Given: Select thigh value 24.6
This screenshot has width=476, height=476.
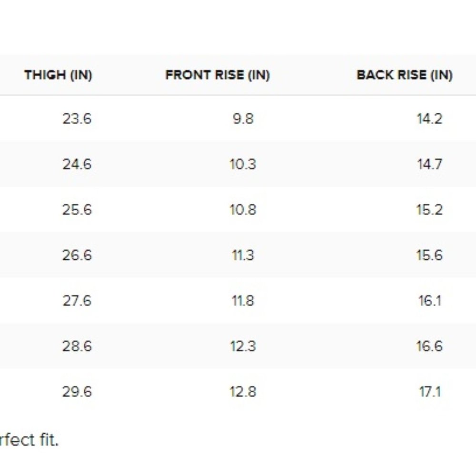Looking at the screenshot, I should tap(77, 164).
